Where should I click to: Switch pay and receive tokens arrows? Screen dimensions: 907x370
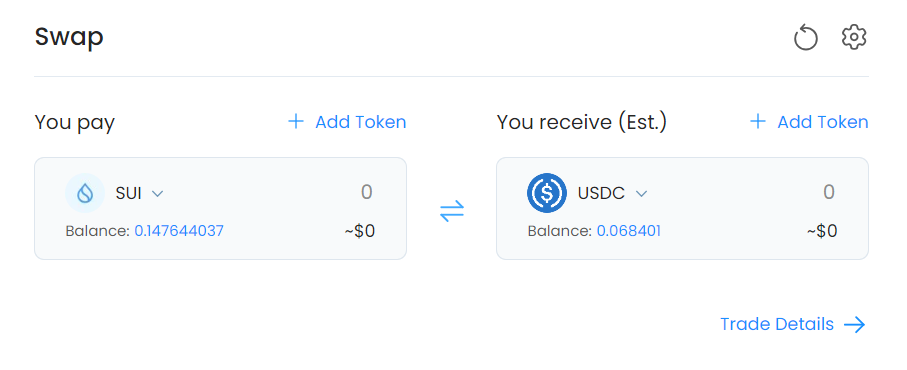[452, 211]
